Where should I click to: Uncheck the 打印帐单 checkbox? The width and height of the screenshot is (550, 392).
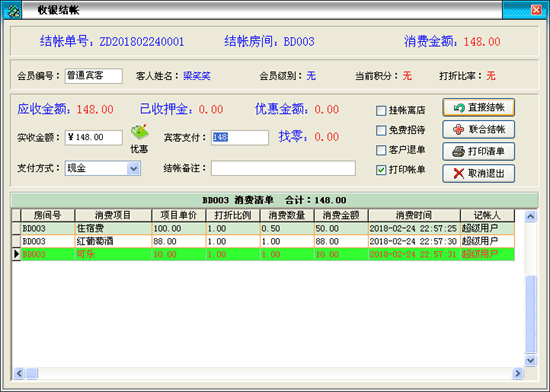(x=381, y=170)
